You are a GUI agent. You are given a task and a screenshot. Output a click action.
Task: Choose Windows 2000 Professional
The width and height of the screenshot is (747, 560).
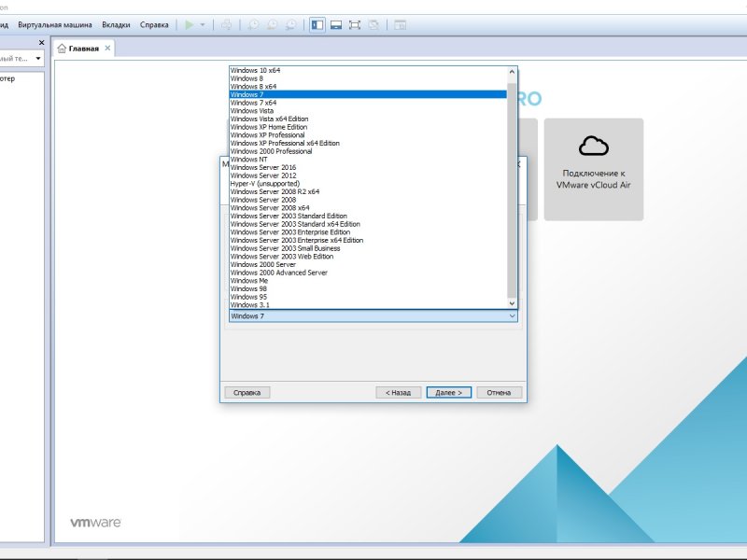pyautogui.click(x=368, y=151)
